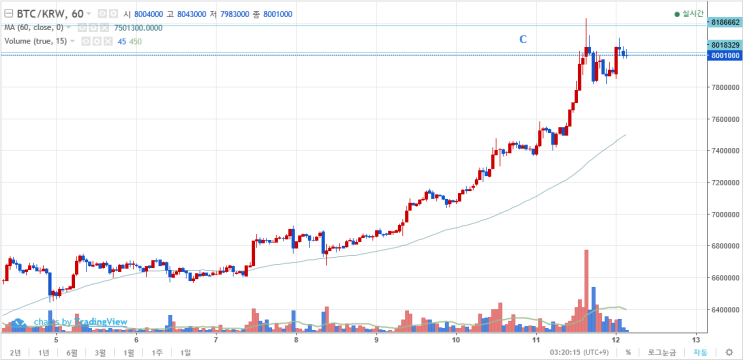
Task: Click the 12 date label on time axis
Action: pos(616,340)
